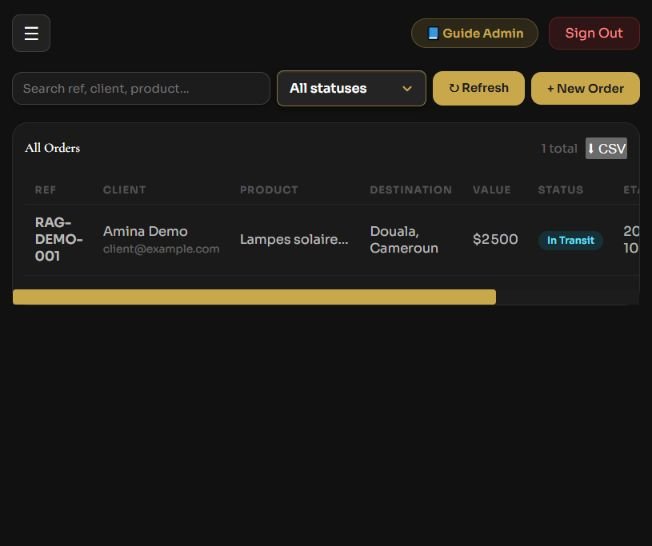652x546 pixels.
Task: Click the 1 total count label
Action: coord(559,148)
